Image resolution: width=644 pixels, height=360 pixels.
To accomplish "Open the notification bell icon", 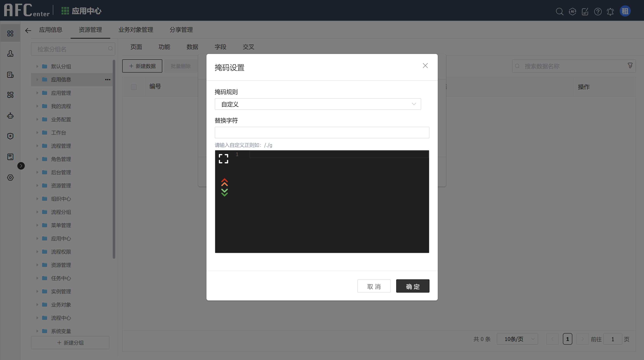I will [x=610, y=12].
